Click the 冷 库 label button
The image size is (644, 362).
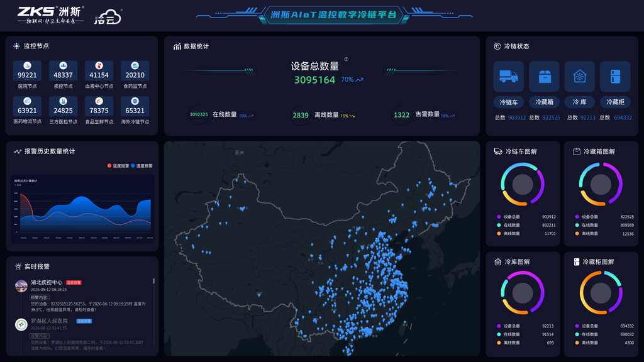[579, 102]
